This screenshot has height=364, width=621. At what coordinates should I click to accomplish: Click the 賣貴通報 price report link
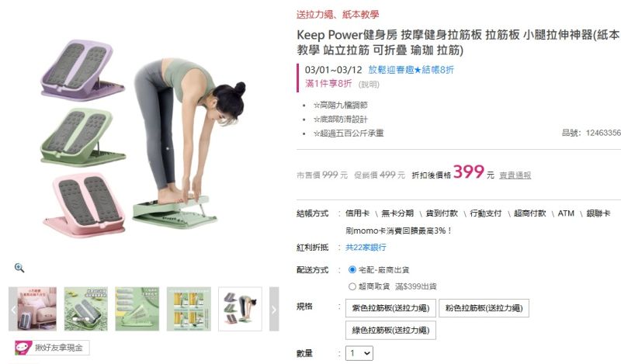[x=515, y=175]
